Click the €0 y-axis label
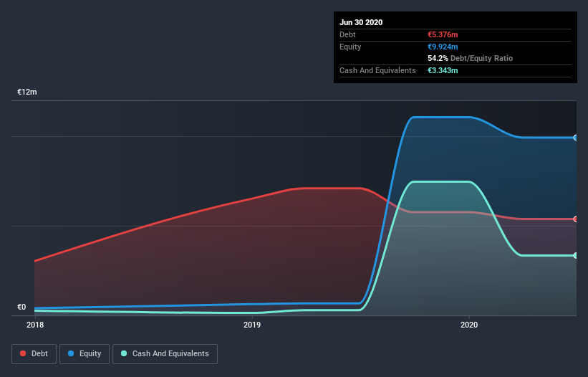This screenshot has height=377, width=588. coord(21,307)
